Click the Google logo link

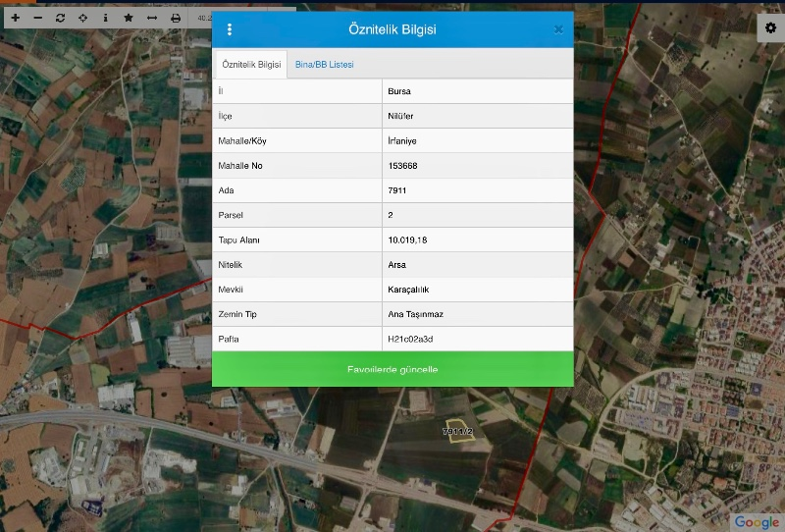coord(756,521)
